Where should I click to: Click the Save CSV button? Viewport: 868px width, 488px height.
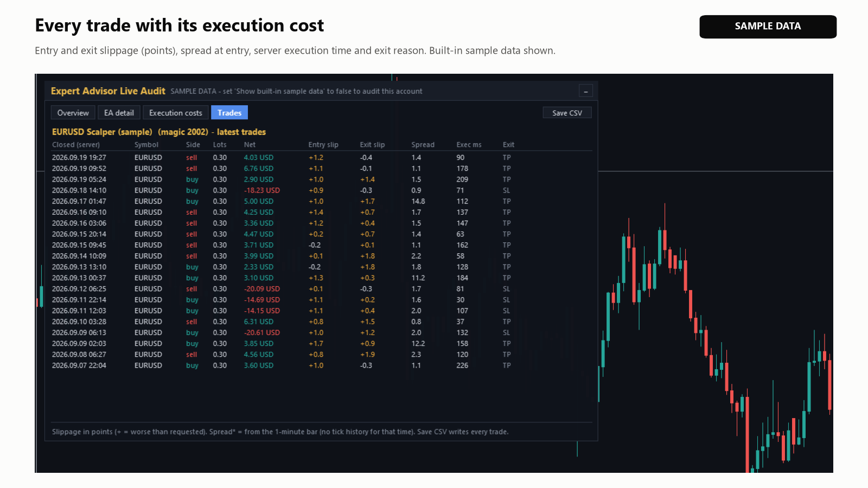click(x=567, y=113)
